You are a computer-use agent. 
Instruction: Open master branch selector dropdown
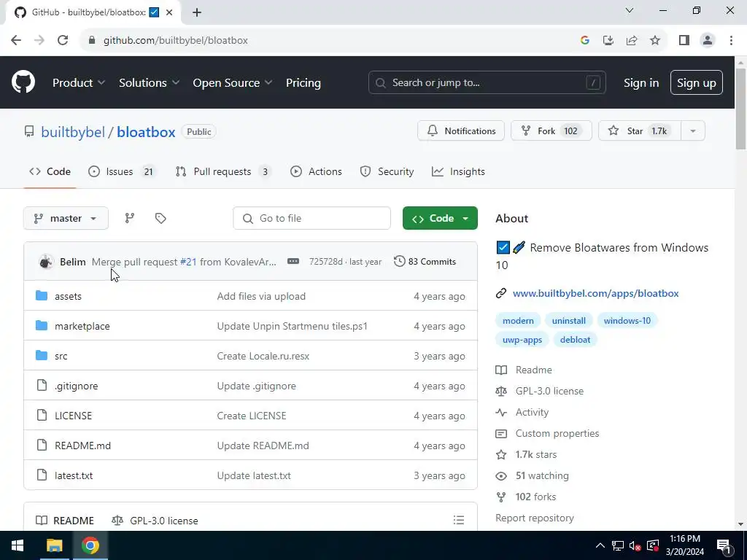(66, 218)
